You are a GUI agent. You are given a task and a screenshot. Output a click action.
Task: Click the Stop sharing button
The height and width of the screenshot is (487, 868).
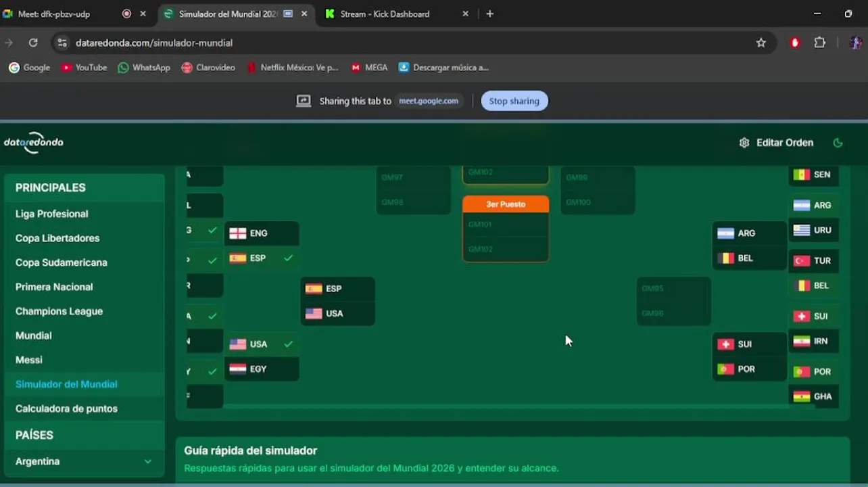point(514,101)
